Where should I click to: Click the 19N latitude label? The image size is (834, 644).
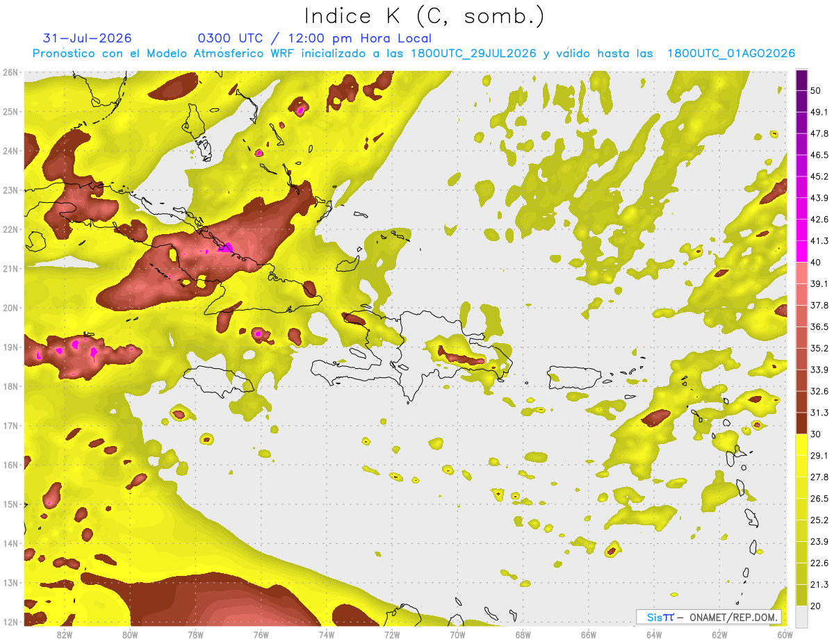[x=10, y=347]
